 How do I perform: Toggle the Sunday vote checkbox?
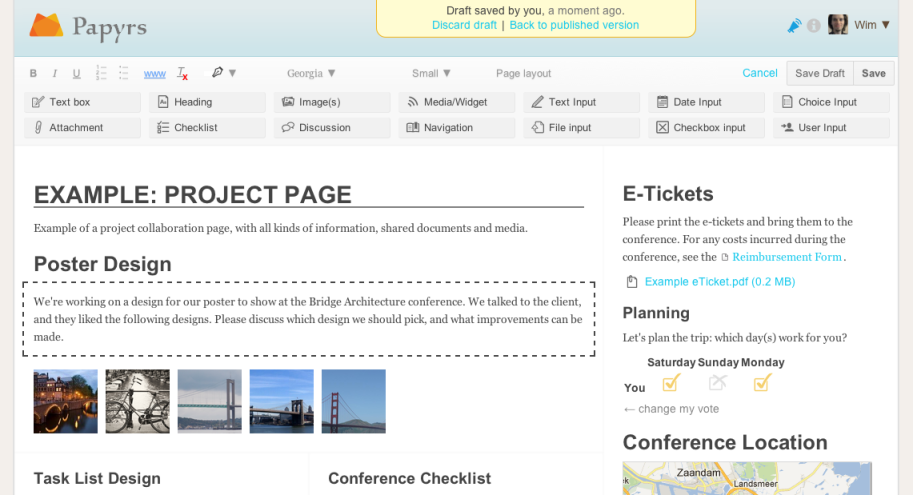pyautogui.click(x=717, y=383)
